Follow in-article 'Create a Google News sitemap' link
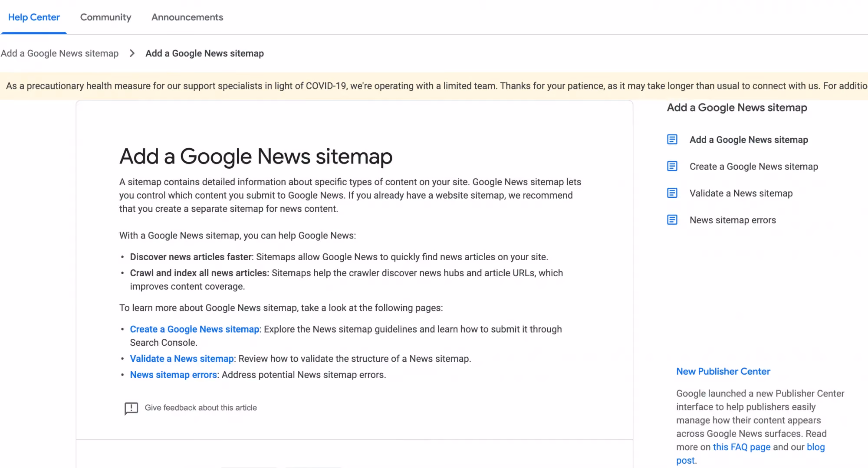This screenshot has height=468, width=868. [x=194, y=329]
